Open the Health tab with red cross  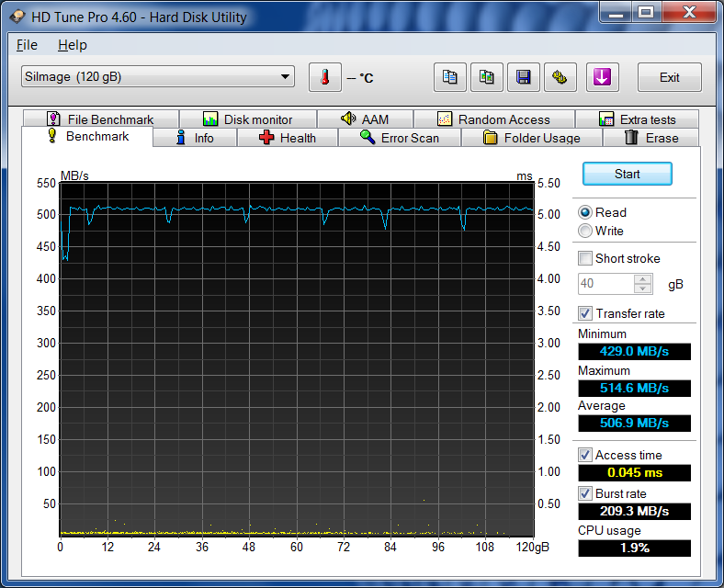(x=288, y=138)
